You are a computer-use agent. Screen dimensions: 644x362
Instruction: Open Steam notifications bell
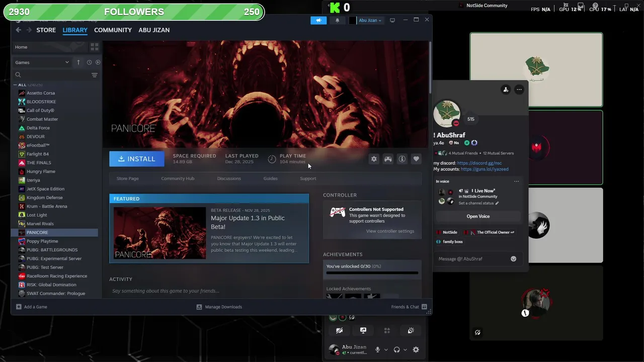[337, 20]
